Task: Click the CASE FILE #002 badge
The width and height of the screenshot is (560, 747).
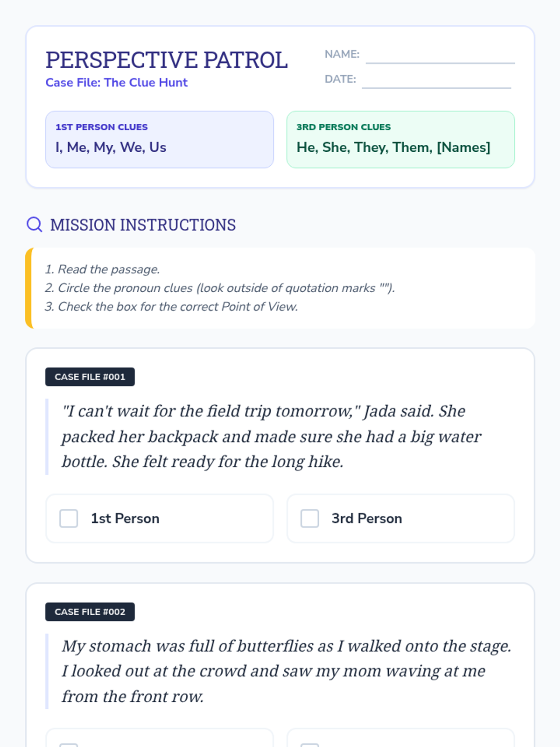Action: coord(90,612)
